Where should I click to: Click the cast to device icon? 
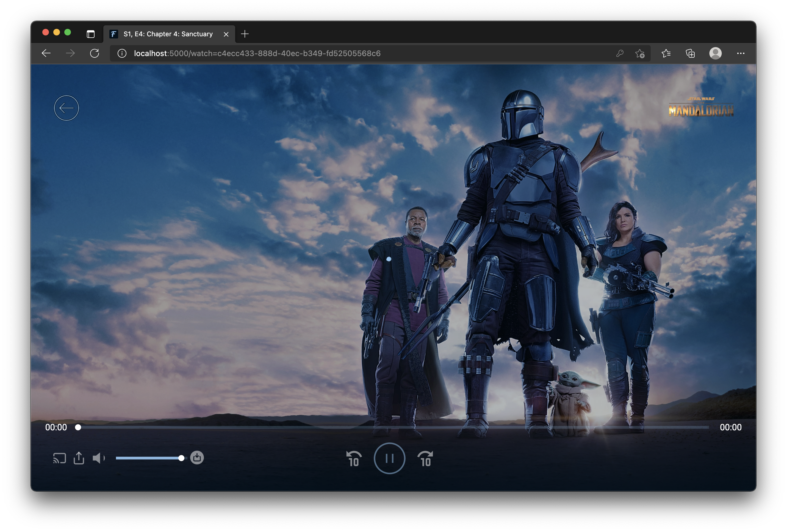(x=59, y=458)
